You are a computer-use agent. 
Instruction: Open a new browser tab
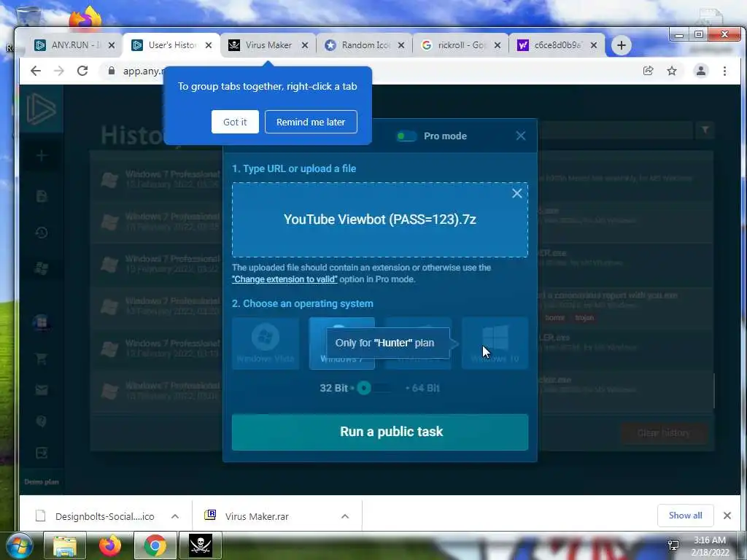622,45
